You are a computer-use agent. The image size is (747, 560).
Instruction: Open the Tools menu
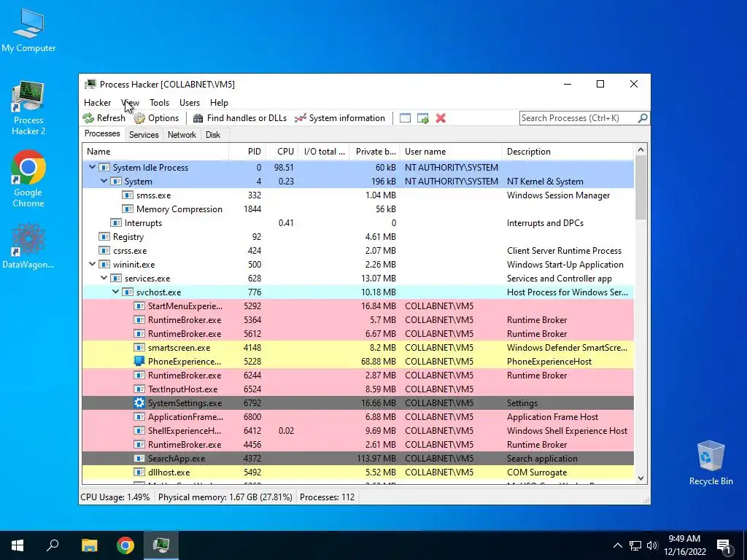(159, 102)
